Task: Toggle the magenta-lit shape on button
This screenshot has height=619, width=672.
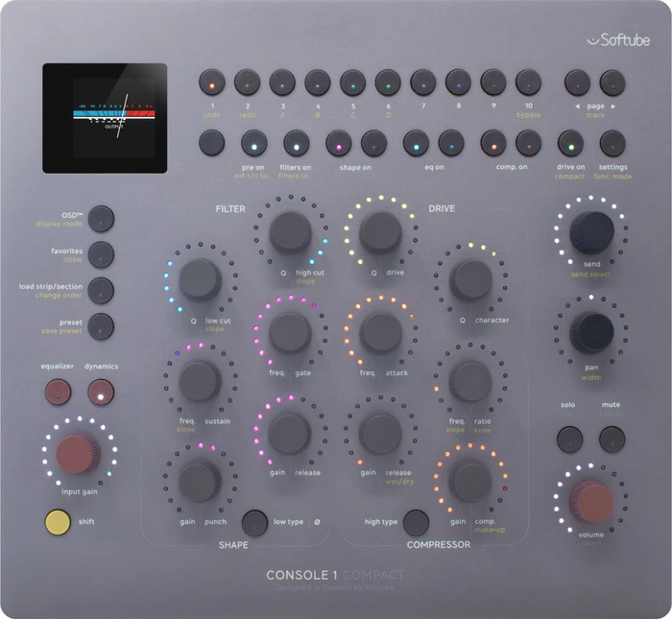Action: click(339, 144)
